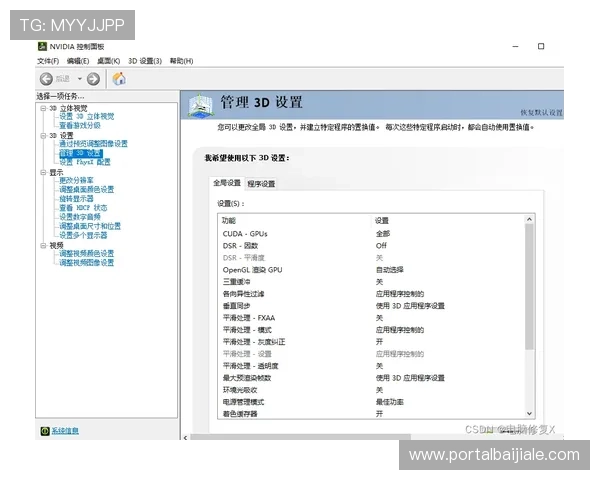Collapse the 显示 tree node

point(43,172)
